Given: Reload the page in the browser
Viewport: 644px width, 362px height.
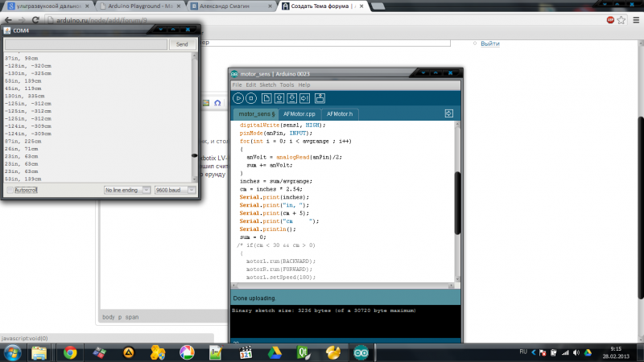Looking at the screenshot, I should click(35, 19).
